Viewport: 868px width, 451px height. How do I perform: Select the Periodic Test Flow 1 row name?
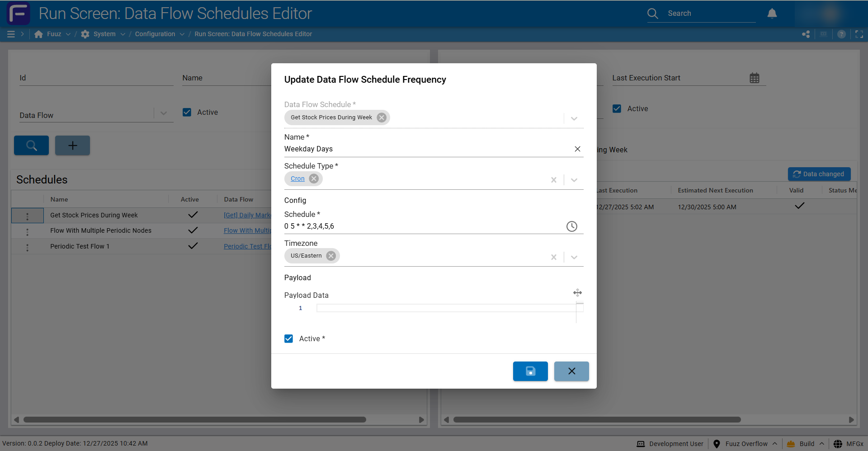pyautogui.click(x=80, y=246)
